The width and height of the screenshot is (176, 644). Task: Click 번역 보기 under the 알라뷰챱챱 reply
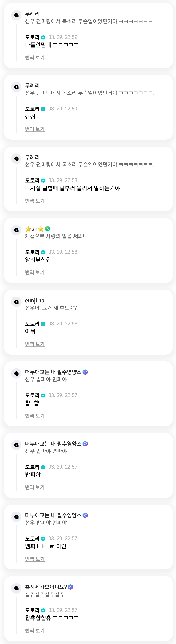35,273
